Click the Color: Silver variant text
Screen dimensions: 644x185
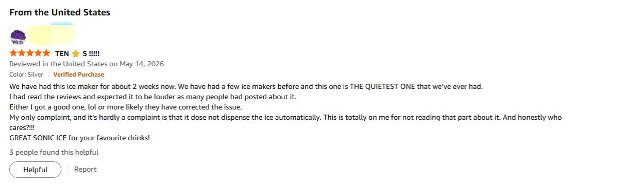click(26, 75)
